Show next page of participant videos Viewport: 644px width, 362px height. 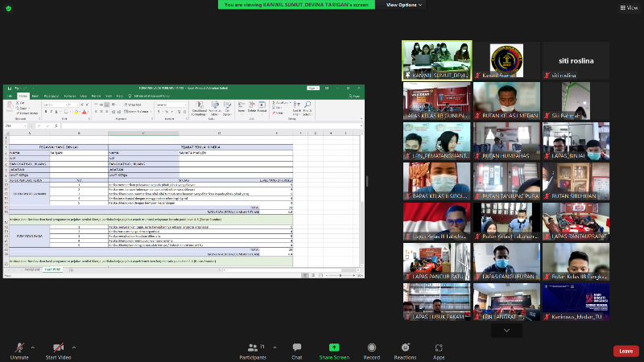pyautogui.click(x=506, y=329)
